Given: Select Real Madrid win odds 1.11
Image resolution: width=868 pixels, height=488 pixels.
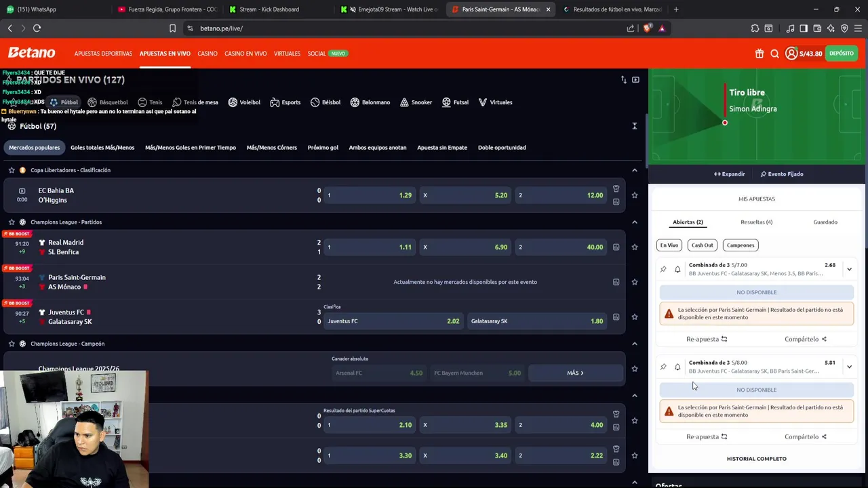Looking at the screenshot, I should click(369, 247).
